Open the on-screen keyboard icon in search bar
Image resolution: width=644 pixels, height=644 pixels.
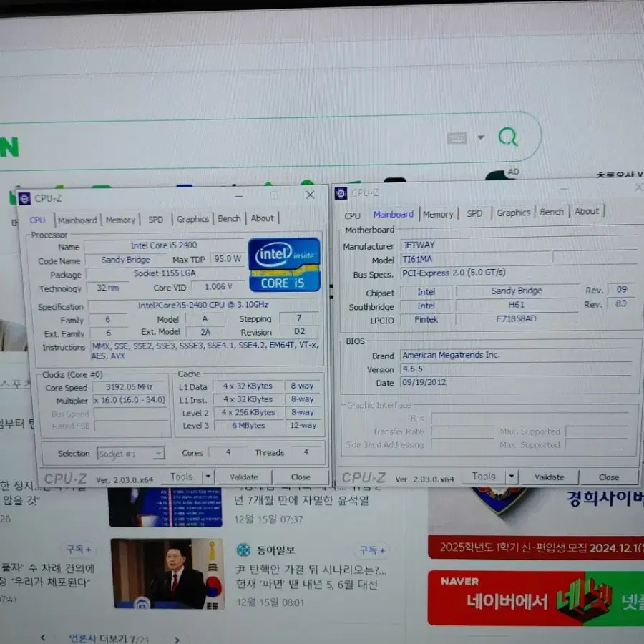tap(457, 138)
